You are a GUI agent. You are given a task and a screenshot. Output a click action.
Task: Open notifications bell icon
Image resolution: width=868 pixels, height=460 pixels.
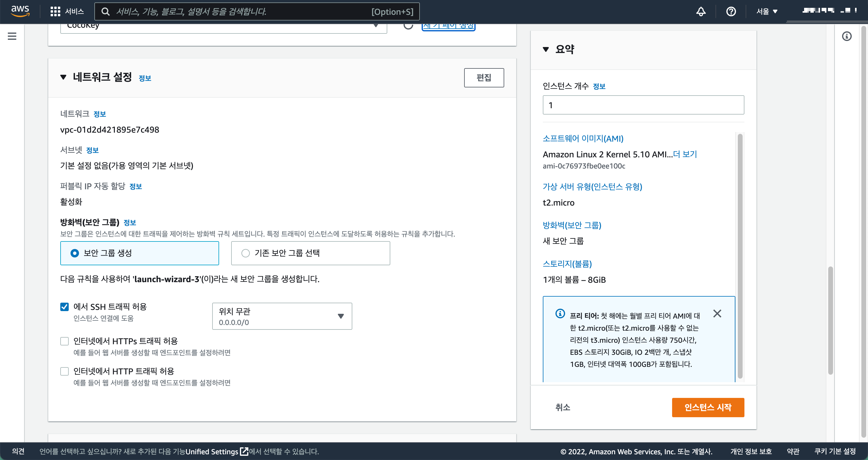[x=701, y=11]
